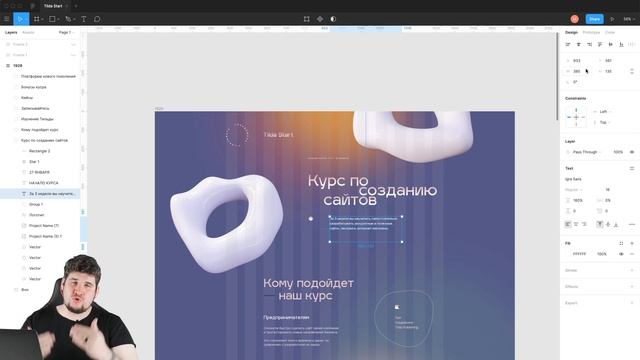
Task: Open the zoom level dropdown
Action: pos(629,19)
